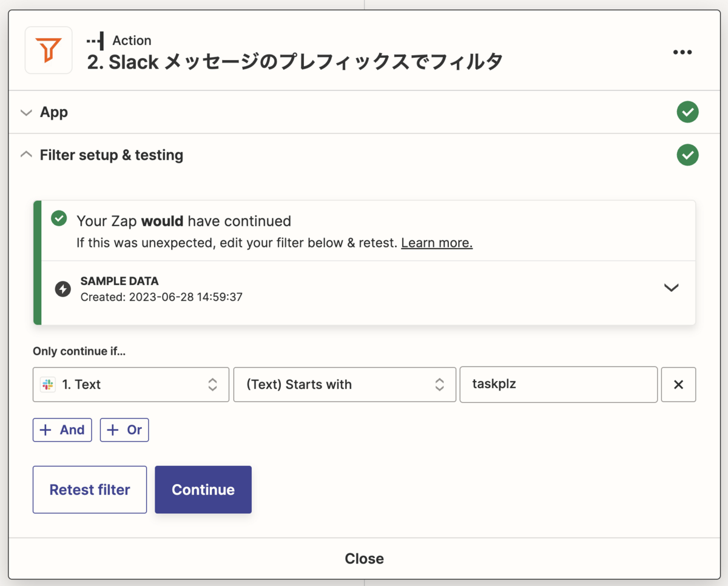Add an And condition

click(62, 430)
